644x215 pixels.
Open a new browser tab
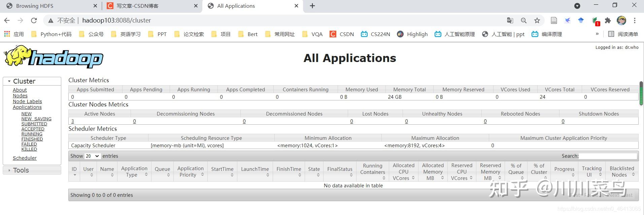(x=312, y=6)
